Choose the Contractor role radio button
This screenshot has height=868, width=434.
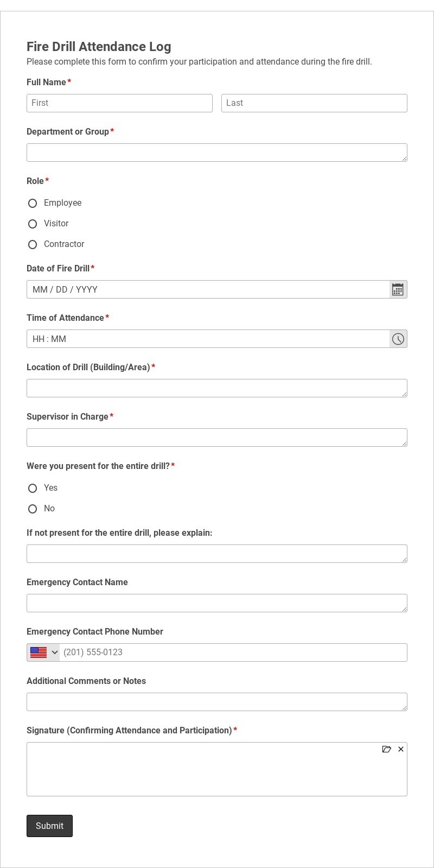[x=33, y=244]
